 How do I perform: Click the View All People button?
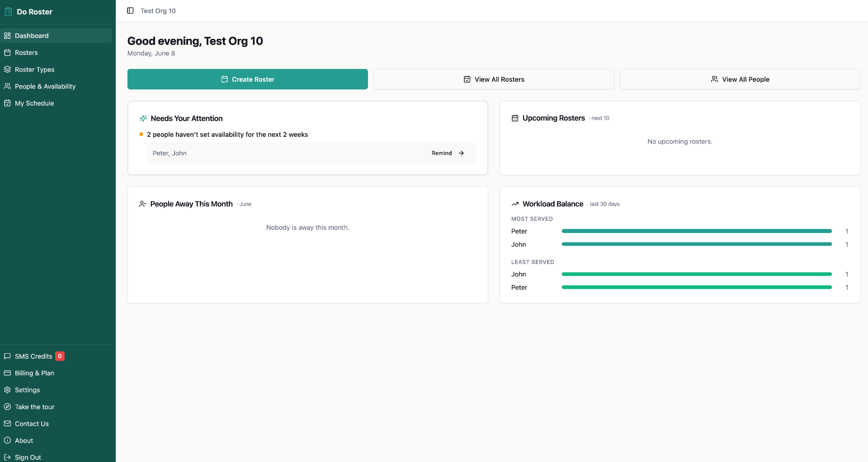[740, 79]
